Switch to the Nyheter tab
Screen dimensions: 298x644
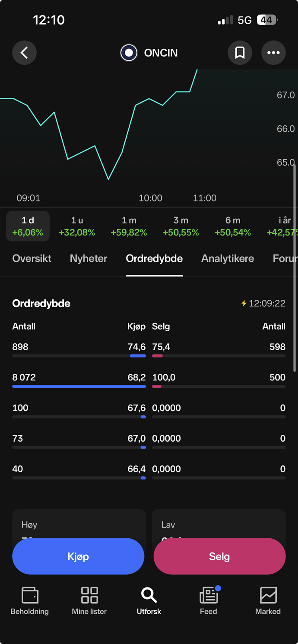tap(89, 258)
